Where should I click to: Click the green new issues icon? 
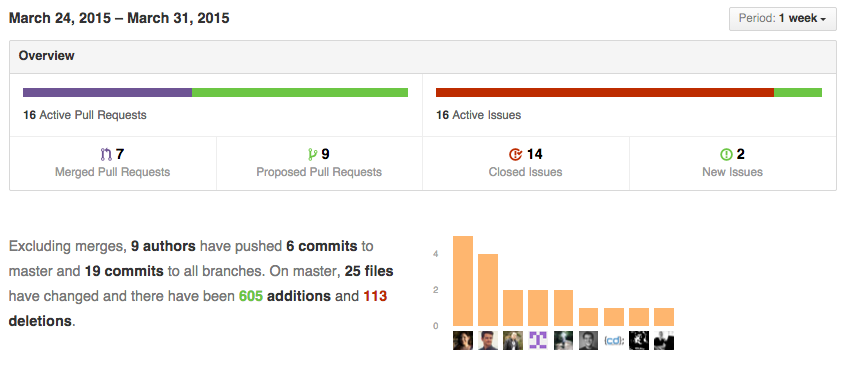click(726, 155)
